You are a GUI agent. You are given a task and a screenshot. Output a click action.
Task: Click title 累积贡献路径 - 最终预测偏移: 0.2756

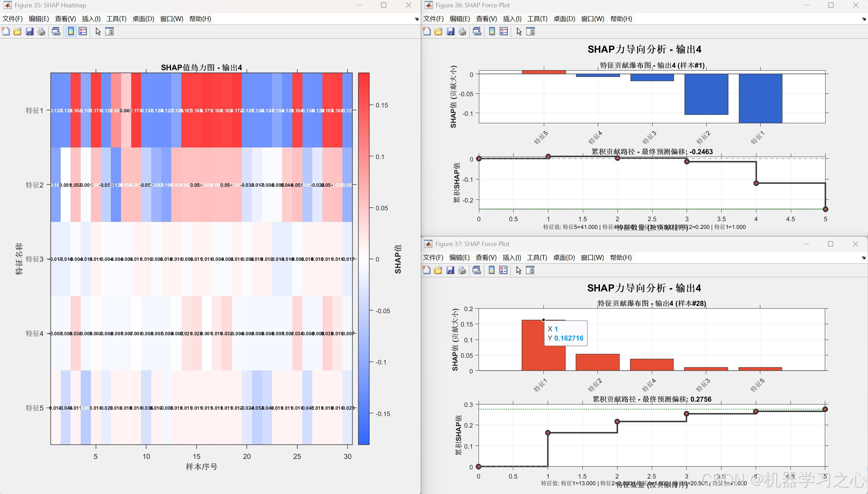point(652,399)
